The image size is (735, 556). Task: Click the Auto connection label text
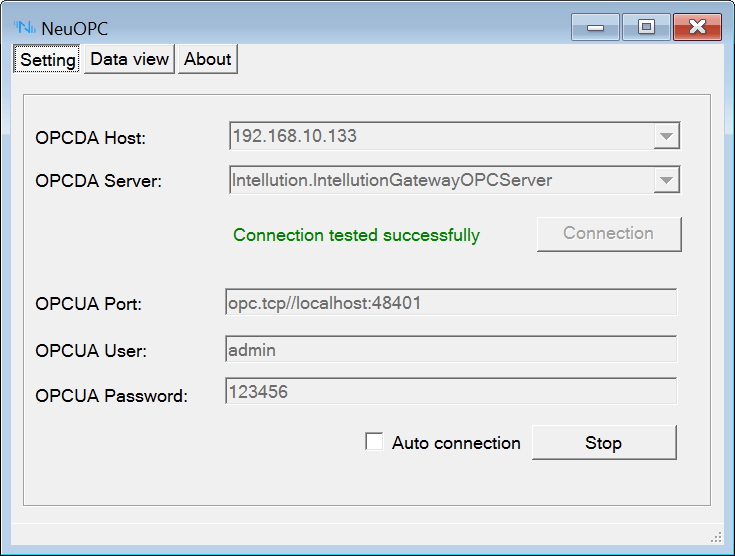pos(456,443)
